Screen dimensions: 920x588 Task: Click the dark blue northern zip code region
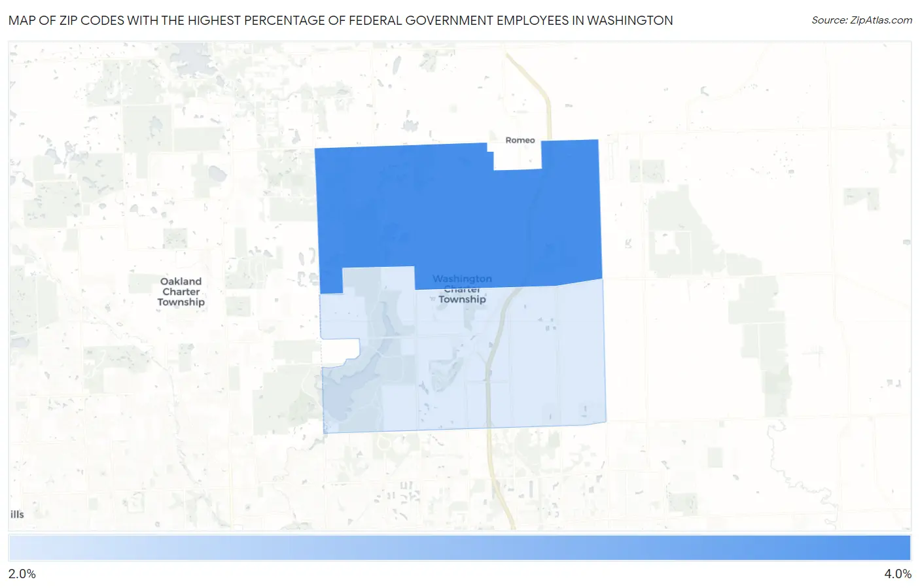[x=458, y=216]
